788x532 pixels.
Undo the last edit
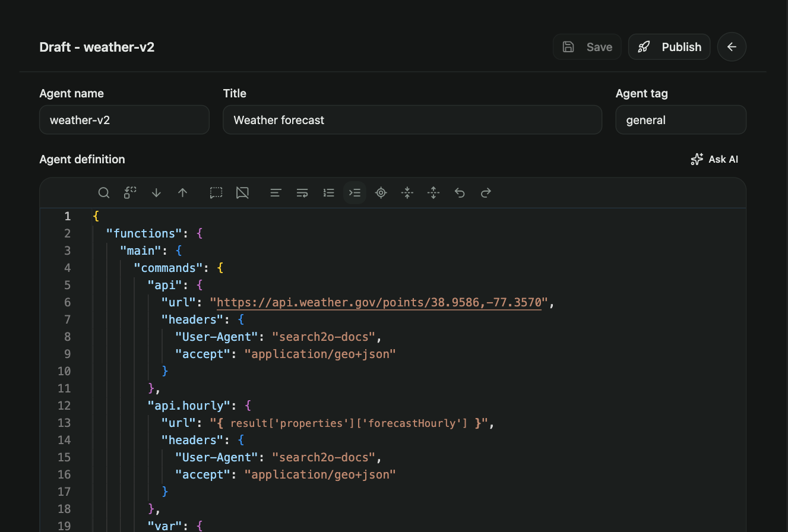460,193
